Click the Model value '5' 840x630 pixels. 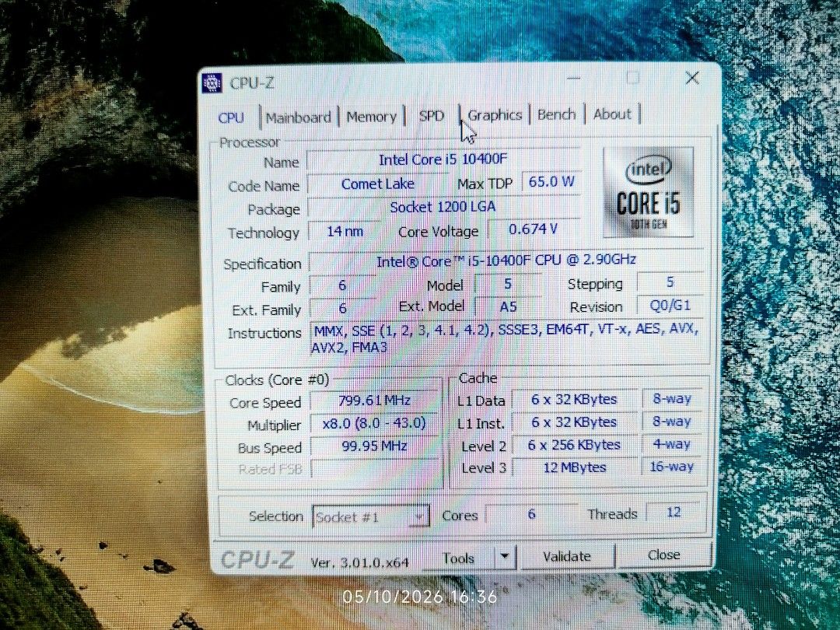click(x=507, y=283)
